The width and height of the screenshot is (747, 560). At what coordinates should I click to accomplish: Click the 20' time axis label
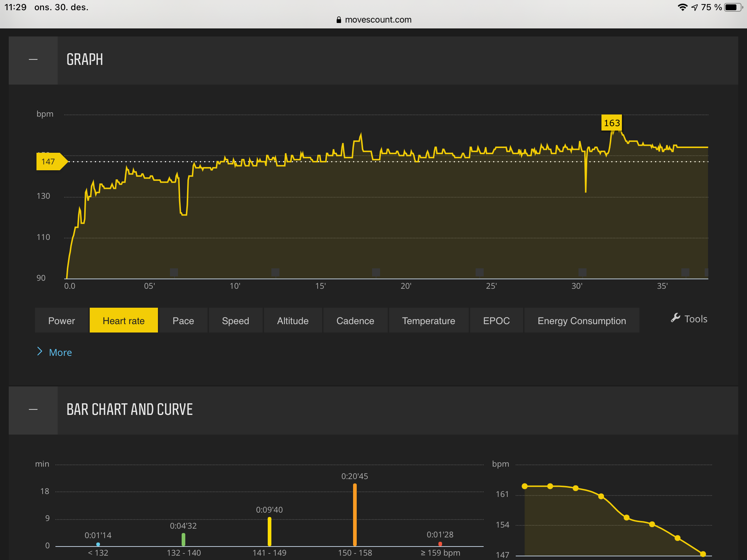(x=406, y=286)
